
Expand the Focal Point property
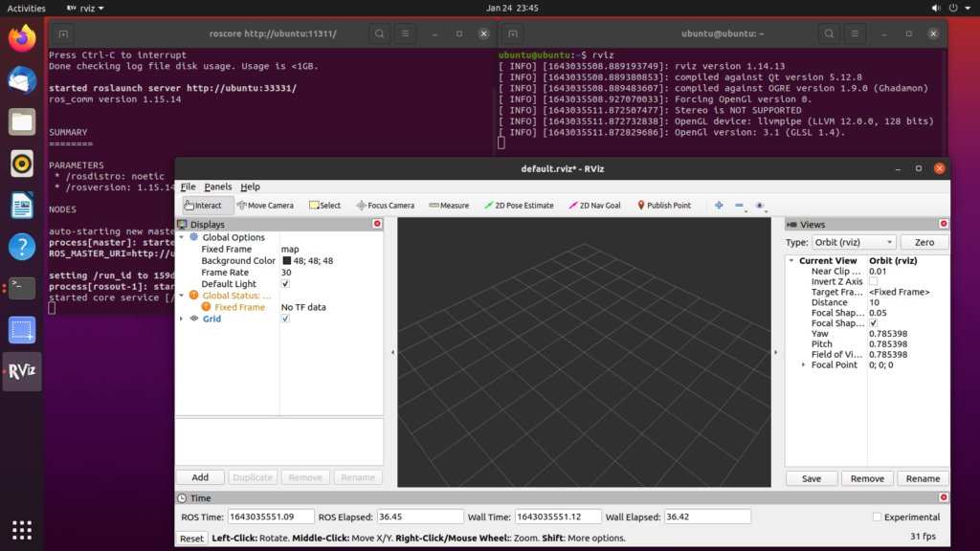[x=803, y=365]
